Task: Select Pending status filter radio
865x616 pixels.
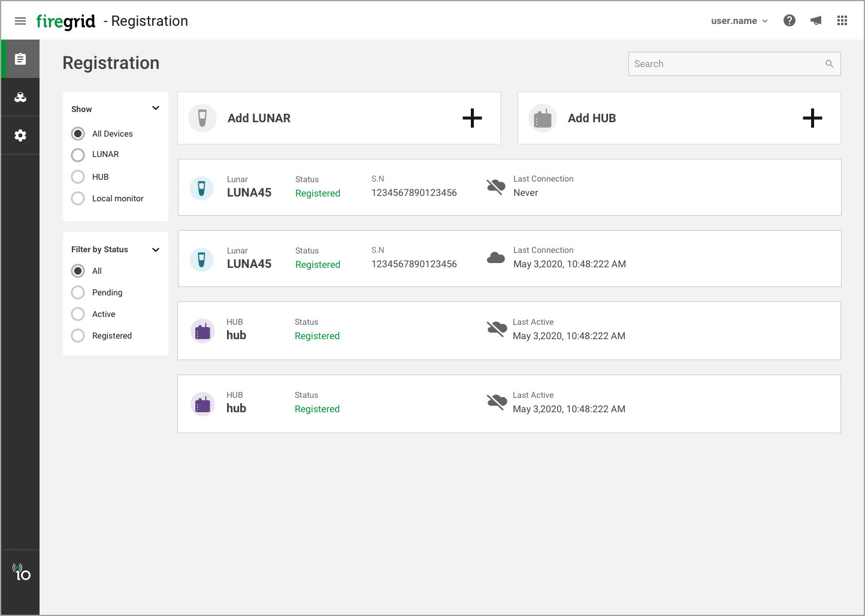Action: 78,292
